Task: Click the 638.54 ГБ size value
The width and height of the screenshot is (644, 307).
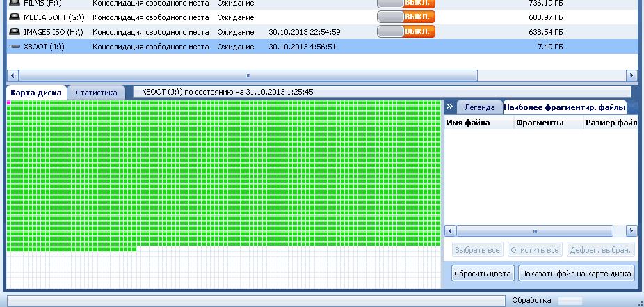Action: [x=546, y=31]
